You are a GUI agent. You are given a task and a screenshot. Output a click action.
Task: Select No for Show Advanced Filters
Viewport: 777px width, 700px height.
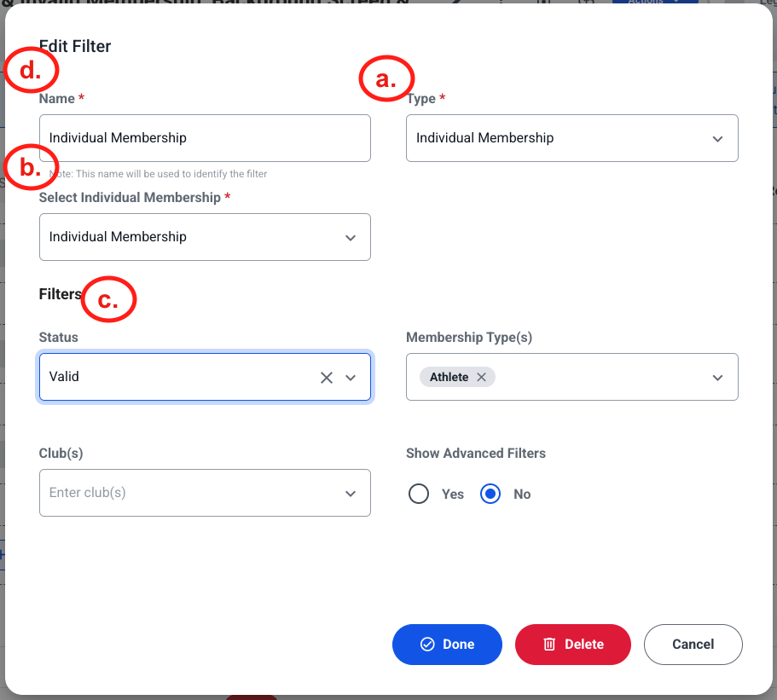490,494
